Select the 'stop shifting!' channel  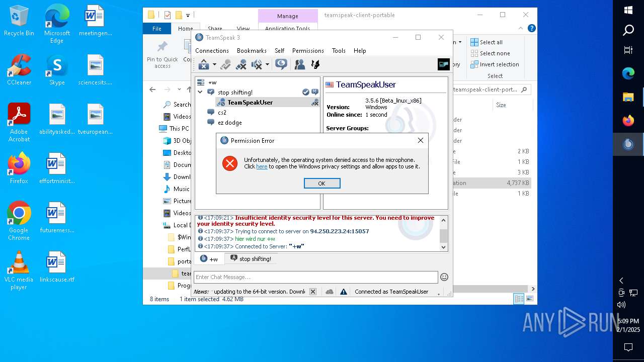click(x=235, y=93)
